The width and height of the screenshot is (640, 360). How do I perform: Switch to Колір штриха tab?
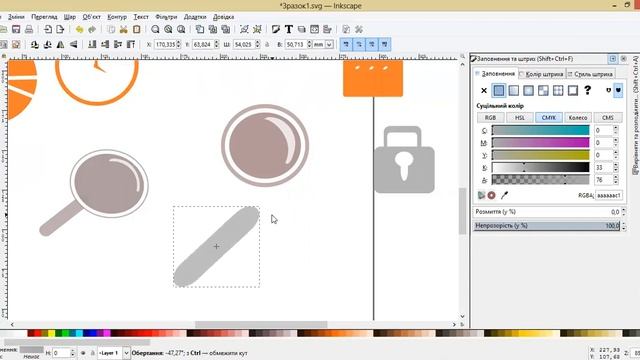(x=541, y=74)
